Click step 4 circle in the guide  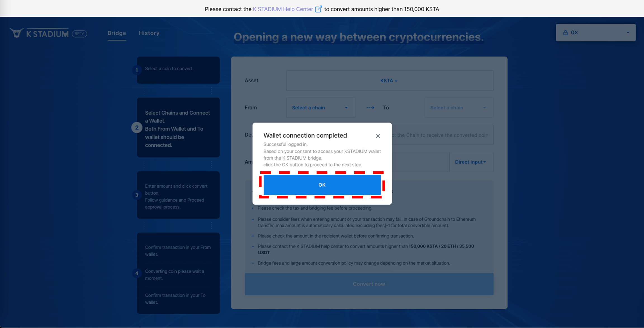(x=137, y=273)
